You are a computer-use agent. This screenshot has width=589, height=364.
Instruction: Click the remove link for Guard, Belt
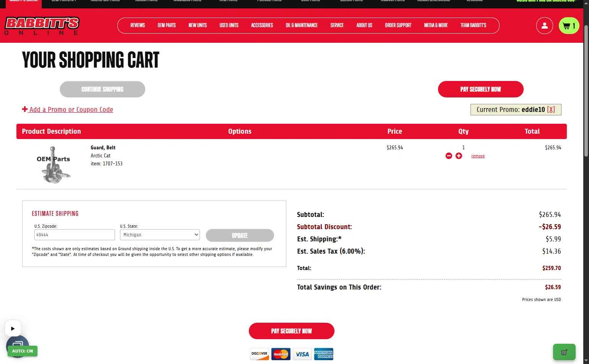pyautogui.click(x=478, y=156)
